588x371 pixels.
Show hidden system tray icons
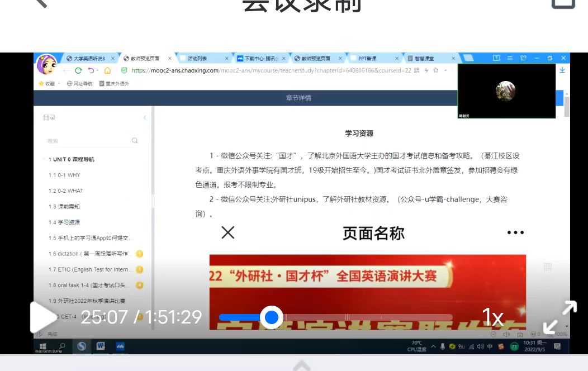tap(433, 346)
